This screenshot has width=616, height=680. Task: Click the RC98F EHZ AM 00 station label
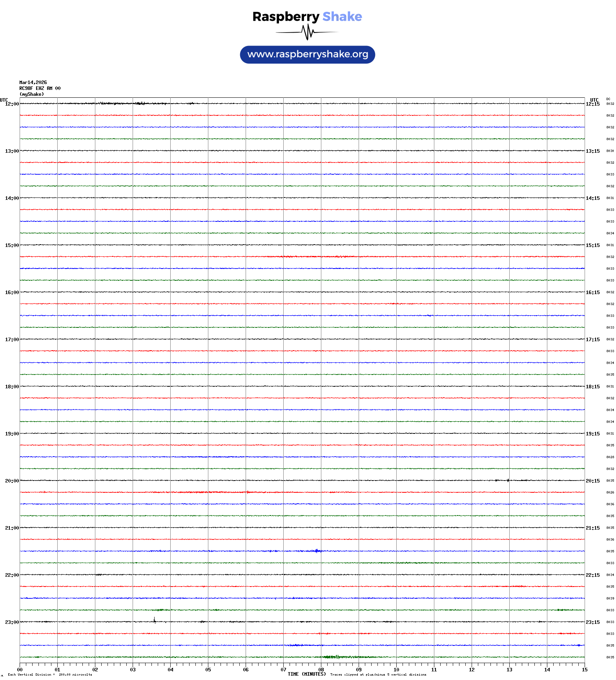[x=40, y=88]
